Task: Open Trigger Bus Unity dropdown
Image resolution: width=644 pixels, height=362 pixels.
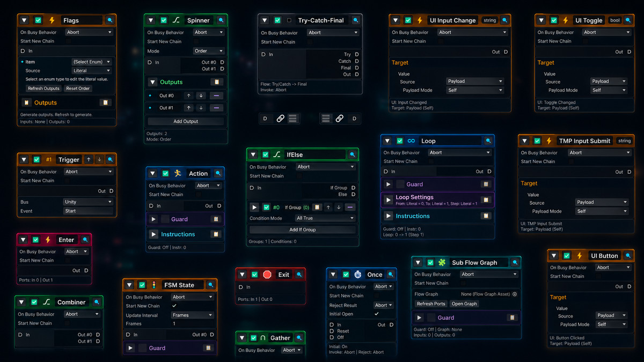Action: click(x=88, y=202)
